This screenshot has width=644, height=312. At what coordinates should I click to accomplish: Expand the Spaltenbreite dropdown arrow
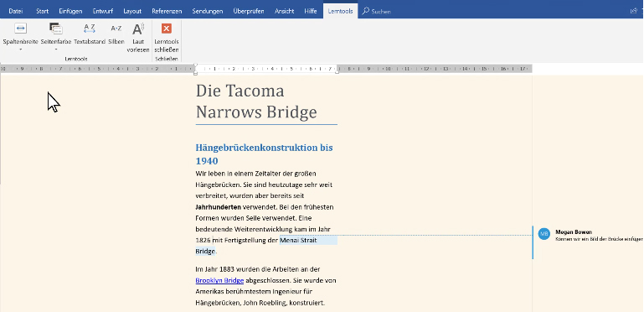tap(21, 49)
